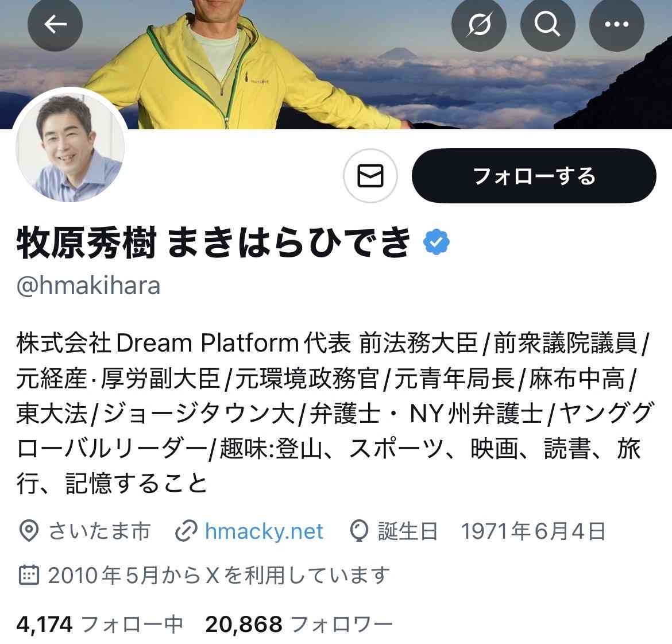Viewport: 672px width, 644px height.
Task: Tap the @hmakihara username handle
Action: 88,286
